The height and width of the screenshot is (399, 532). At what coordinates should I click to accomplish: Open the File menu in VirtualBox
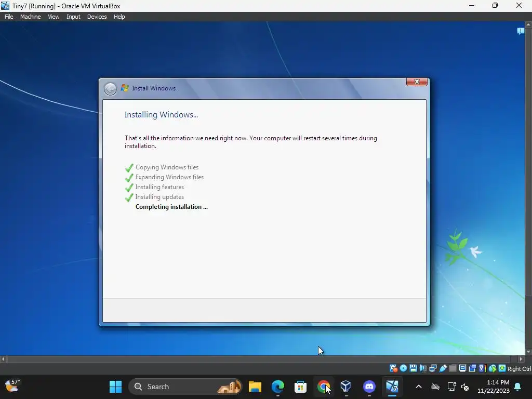coord(9,17)
